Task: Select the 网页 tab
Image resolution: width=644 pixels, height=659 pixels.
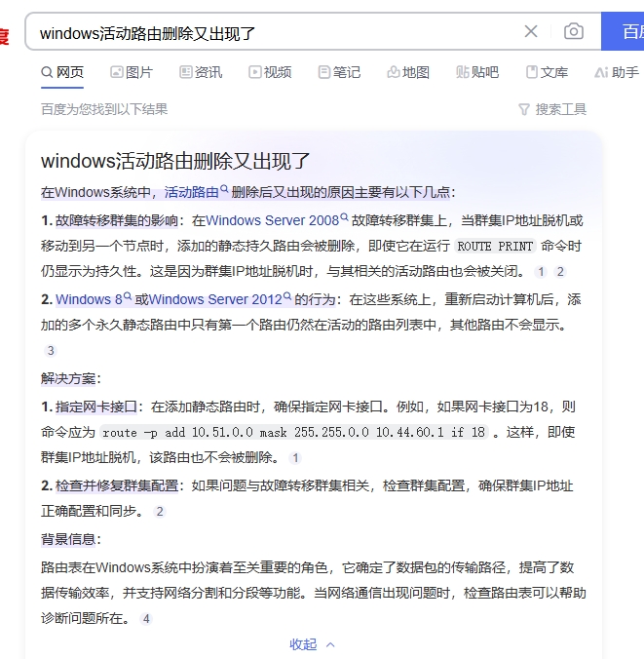Action: click(x=62, y=72)
